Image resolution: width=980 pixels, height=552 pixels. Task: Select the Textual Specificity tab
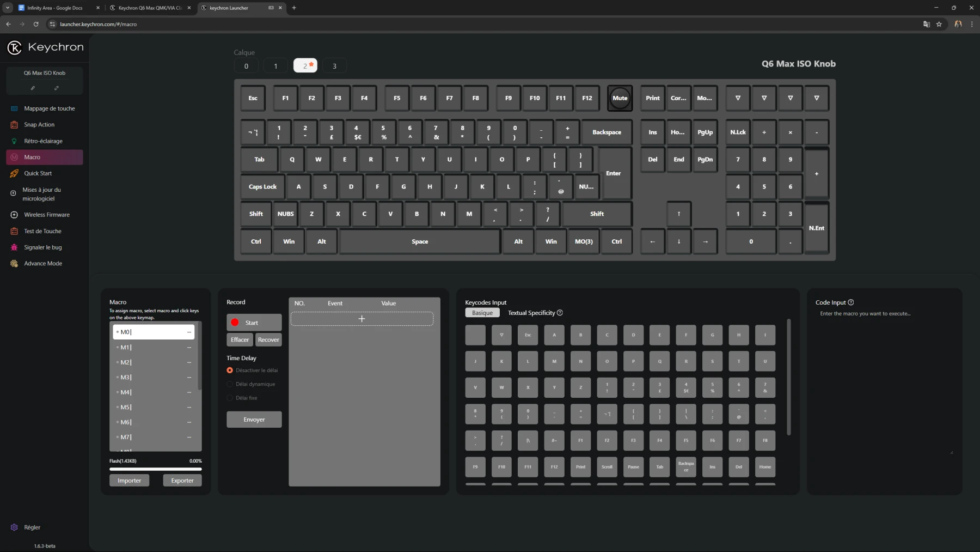coord(531,313)
